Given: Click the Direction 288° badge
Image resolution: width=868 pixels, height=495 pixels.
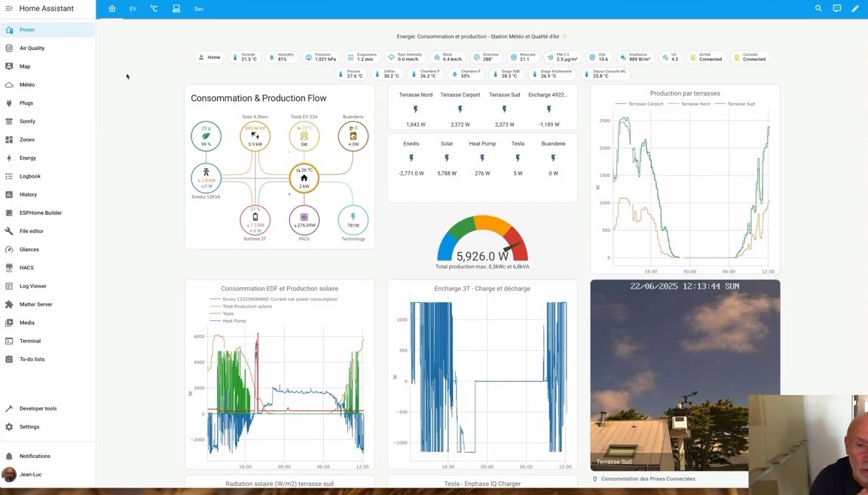Looking at the screenshot, I should pyautogui.click(x=487, y=57).
